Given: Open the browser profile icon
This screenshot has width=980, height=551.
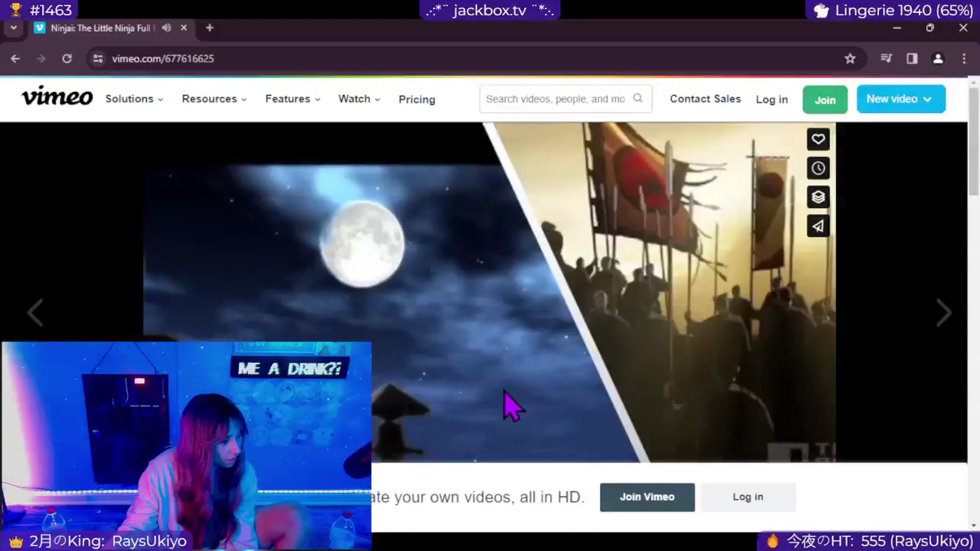Looking at the screenshot, I should [938, 59].
